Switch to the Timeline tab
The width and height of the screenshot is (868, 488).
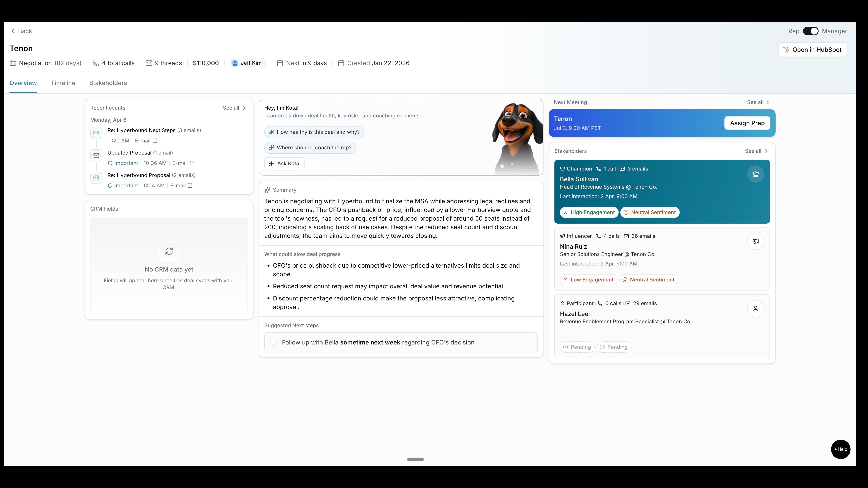63,83
